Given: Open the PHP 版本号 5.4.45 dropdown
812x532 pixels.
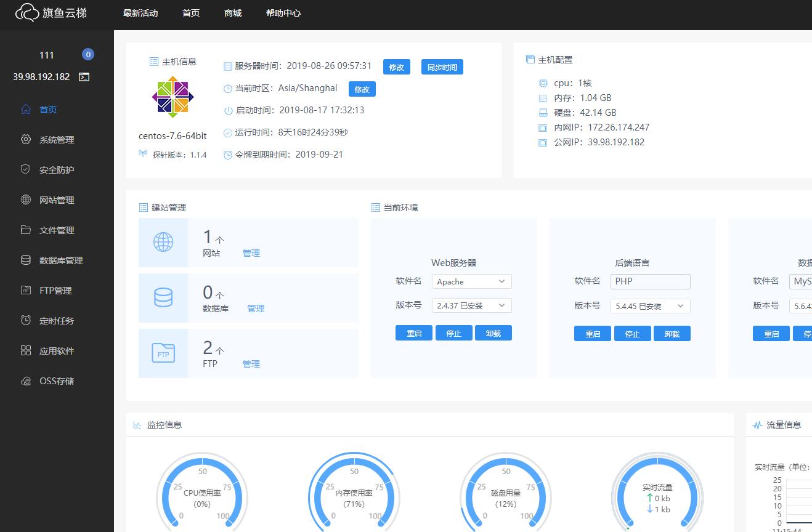Looking at the screenshot, I should [x=650, y=305].
